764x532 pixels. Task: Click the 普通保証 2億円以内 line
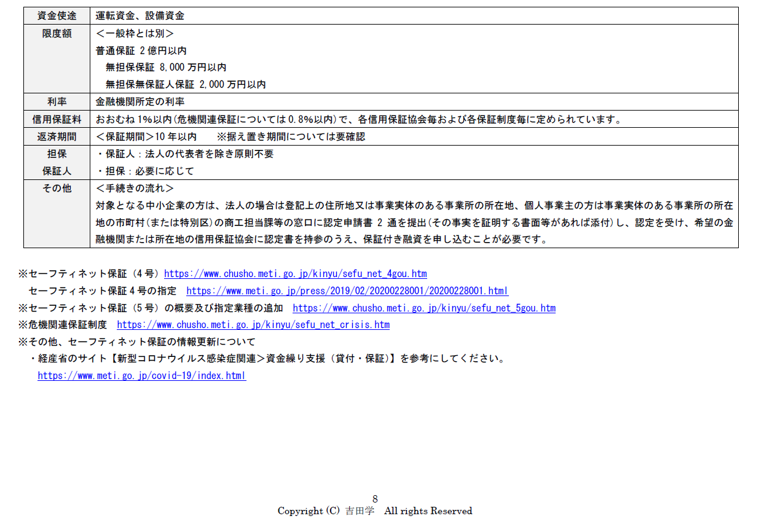pos(141,50)
